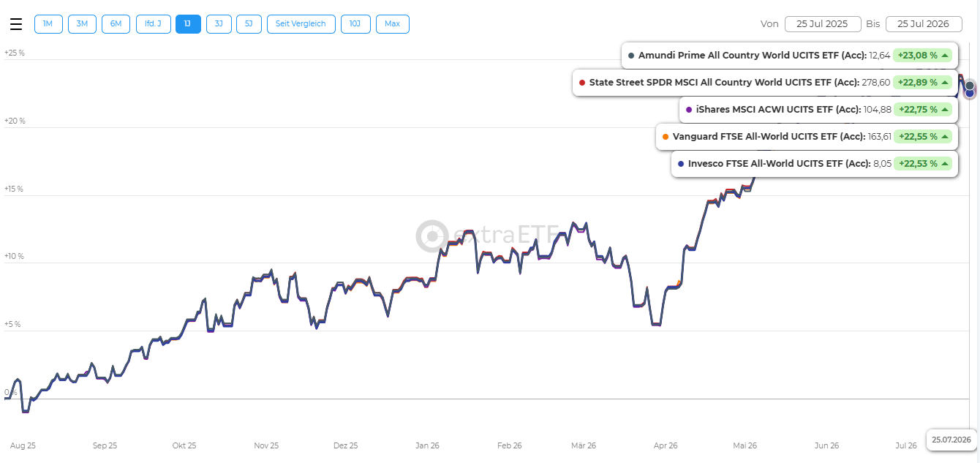
Task: Show the Max time range
Action: click(x=393, y=24)
